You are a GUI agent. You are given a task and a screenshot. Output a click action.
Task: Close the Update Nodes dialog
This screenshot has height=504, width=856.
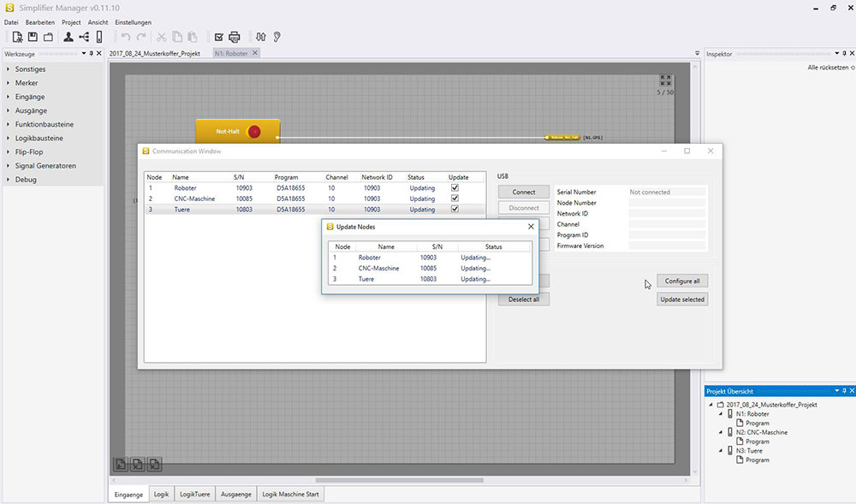coord(531,227)
